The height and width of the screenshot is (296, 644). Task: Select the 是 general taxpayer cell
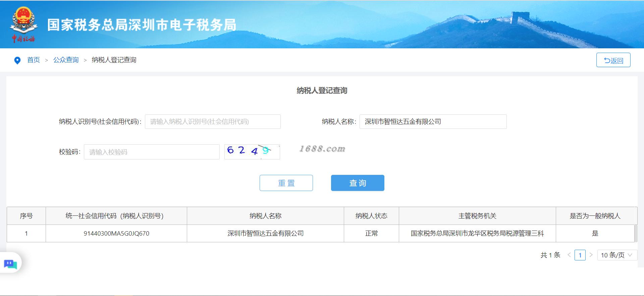pyautogui.click(x=595, y=234)
